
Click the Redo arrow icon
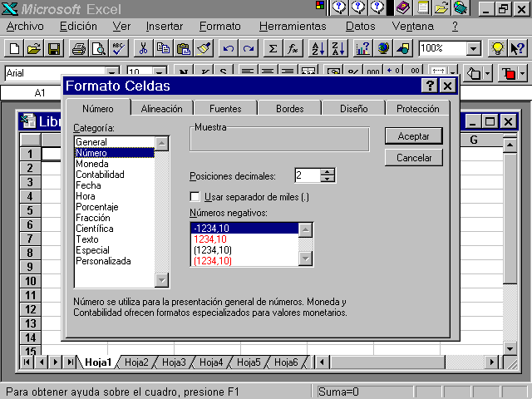[249, 48]
